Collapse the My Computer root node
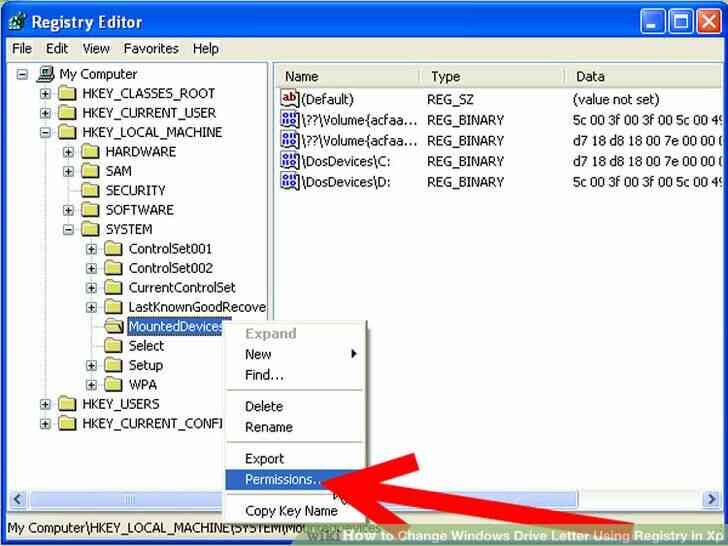 tap(22, 74)
